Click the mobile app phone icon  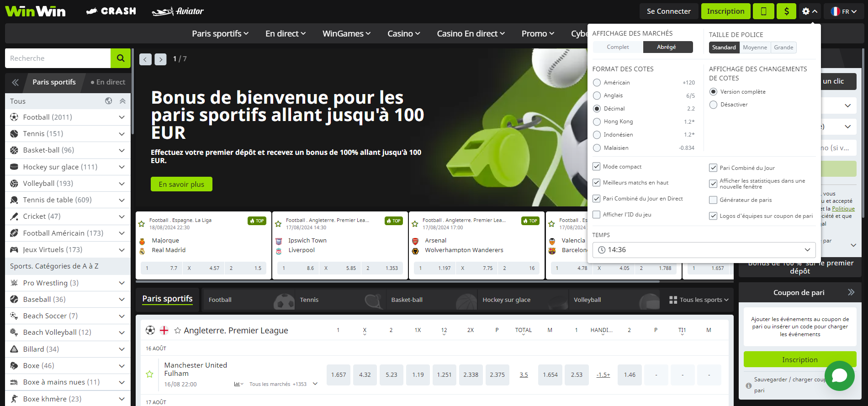point(763,11)
